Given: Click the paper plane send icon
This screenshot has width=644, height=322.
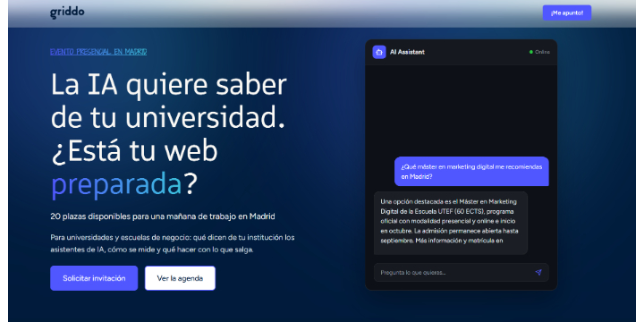Looking at the screenshot, I should [538, 272].
